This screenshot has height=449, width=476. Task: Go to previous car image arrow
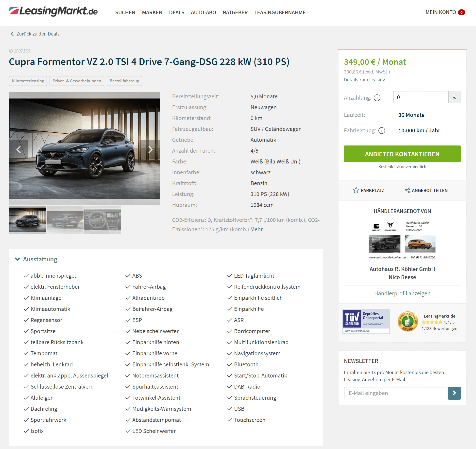(x=18, y=149)
